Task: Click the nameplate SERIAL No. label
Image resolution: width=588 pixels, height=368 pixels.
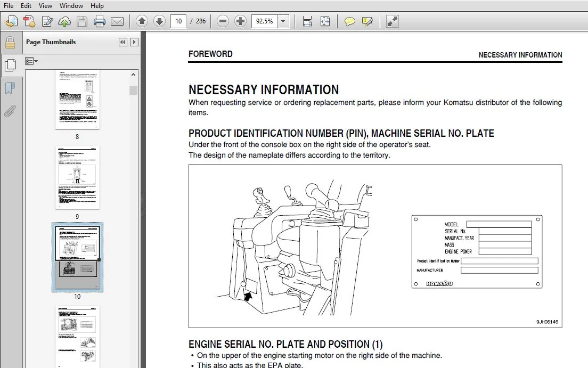Action: (x=455, y=231)
